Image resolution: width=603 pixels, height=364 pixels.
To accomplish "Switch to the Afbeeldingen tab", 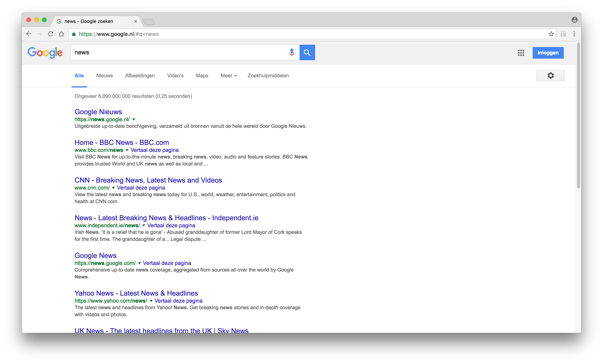I will [x=140, y=76].
